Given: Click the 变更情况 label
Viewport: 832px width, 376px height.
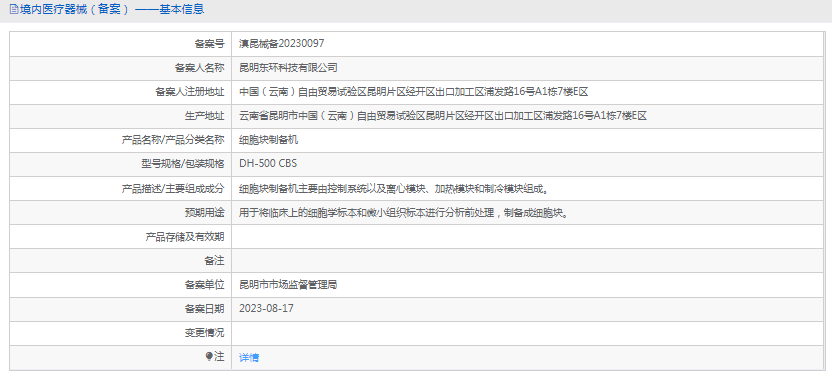Looking at the screenshot, I should (204, 333).
